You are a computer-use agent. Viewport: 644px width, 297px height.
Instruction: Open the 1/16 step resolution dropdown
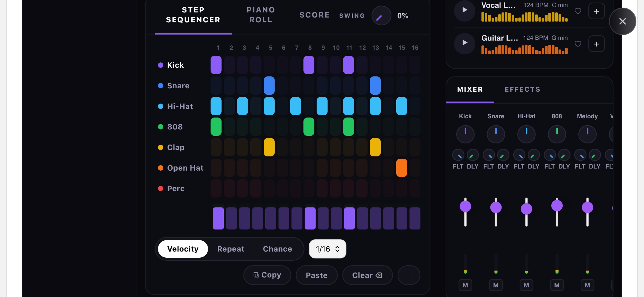click(328, 249)
